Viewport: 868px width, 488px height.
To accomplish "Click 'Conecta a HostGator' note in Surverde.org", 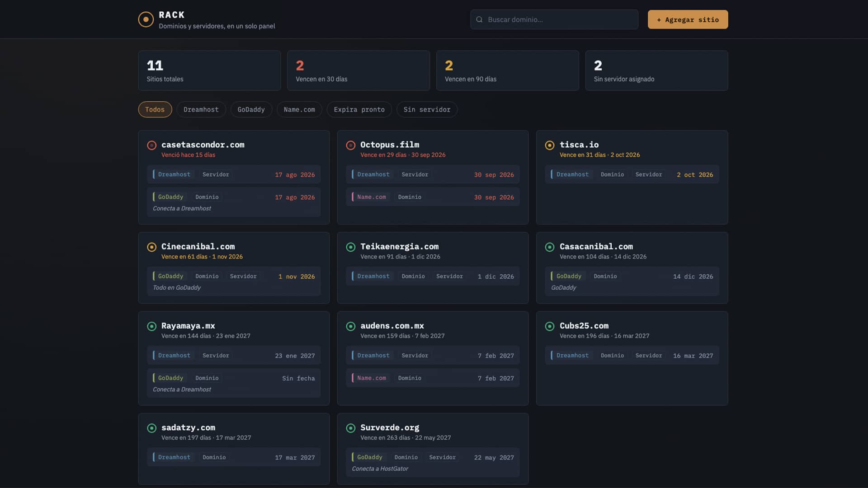I will coord(380,469).
